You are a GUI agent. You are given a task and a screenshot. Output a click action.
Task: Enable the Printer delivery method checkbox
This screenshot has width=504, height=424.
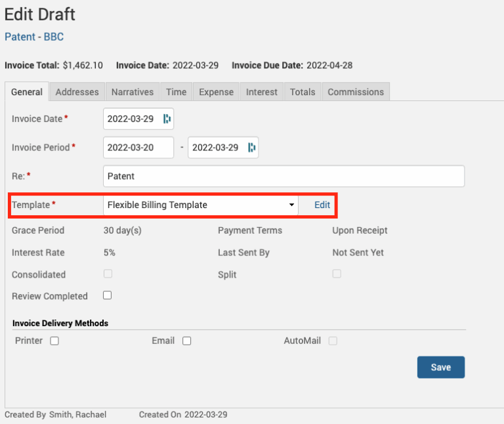(x=54, y=341)
